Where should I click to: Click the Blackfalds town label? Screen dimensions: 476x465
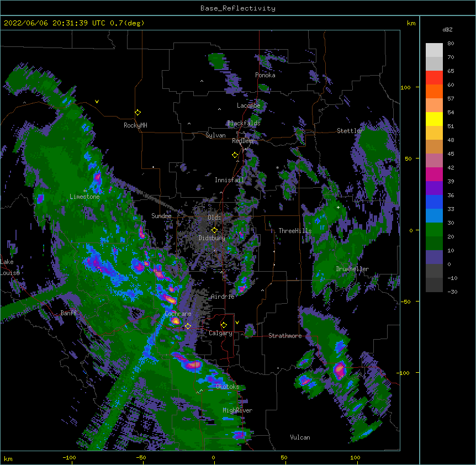click(244, 123)
